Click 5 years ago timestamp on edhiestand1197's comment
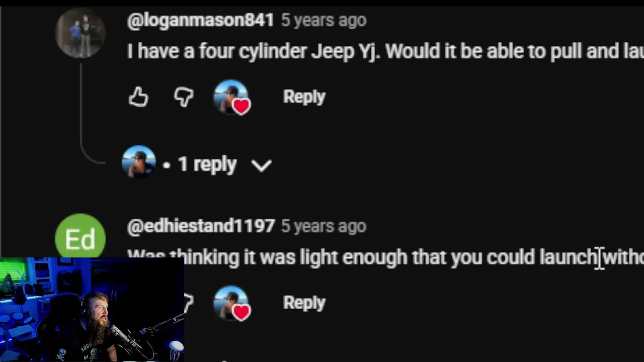644x362 pixels. point(324,226)
